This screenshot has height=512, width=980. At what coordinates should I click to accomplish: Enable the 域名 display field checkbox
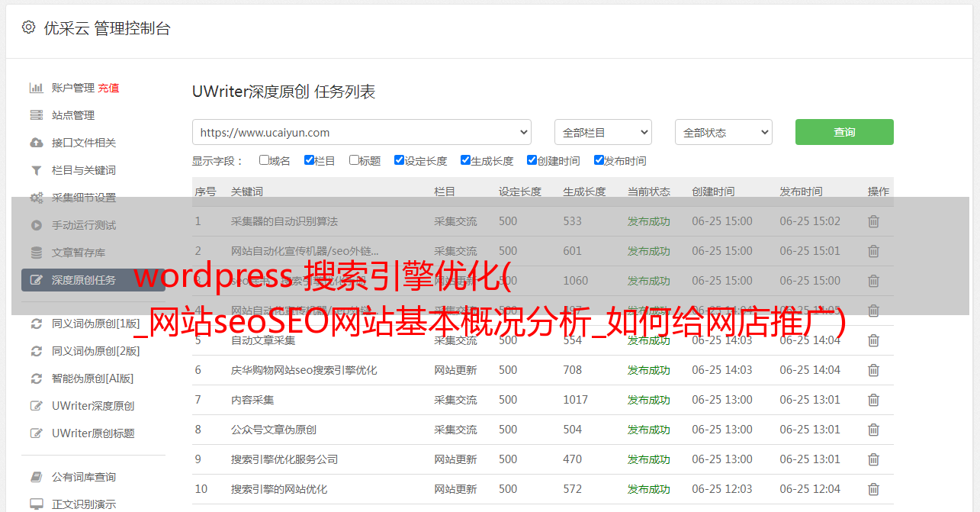(264, 160)
